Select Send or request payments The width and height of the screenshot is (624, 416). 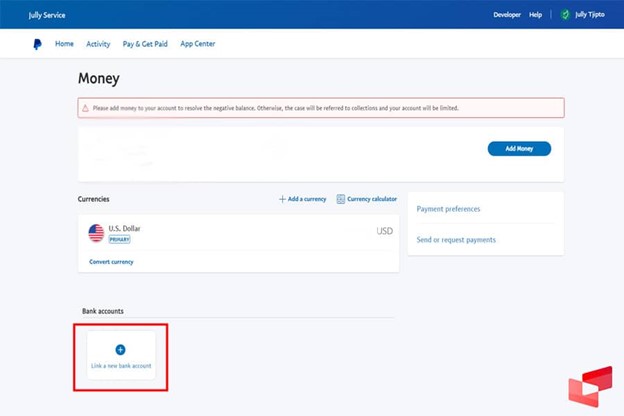(x=456, y=240)
